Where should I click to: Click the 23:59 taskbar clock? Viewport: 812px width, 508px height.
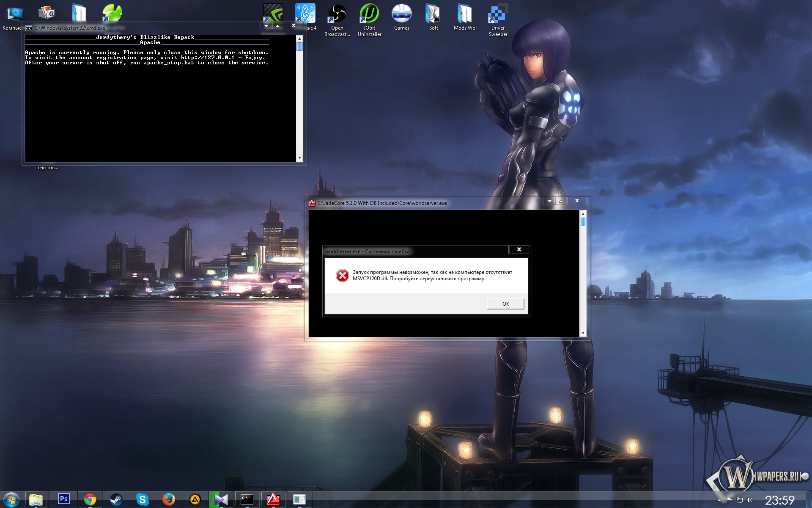(779, 500)
